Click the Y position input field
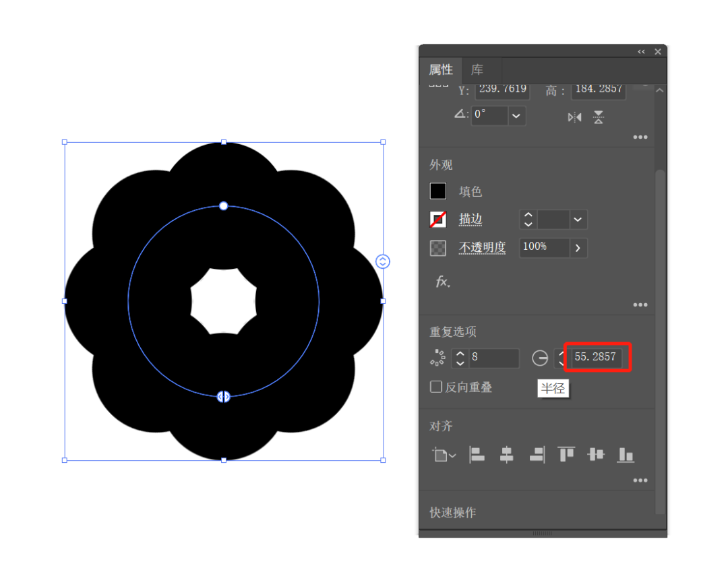The width and height of the screenshot is (728, 576). pos(502,90)
